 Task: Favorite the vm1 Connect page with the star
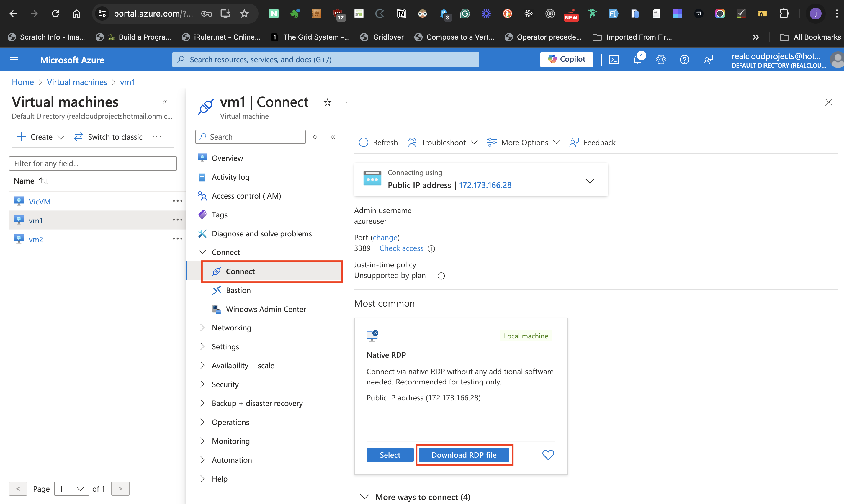pyautogui.click(x=327, y=102)
